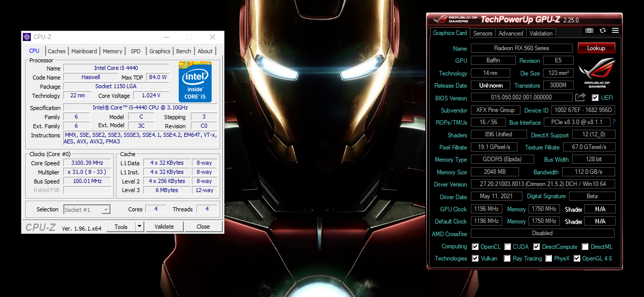The width and height of the screenshot is (644, 297).
Task: Click the Validate button
Action: 164,227
